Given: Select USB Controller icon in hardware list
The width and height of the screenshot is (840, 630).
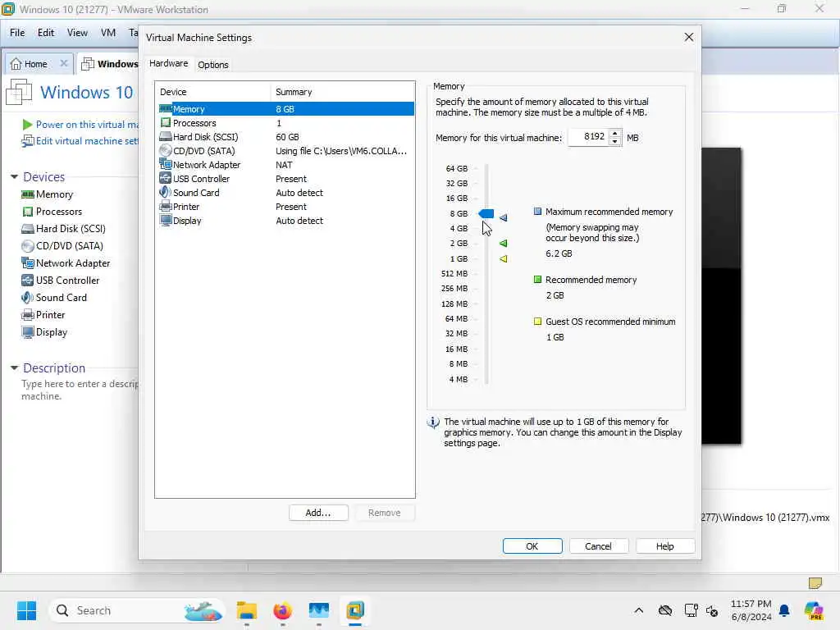Looking at the screenshot, I should pos(166,178).
